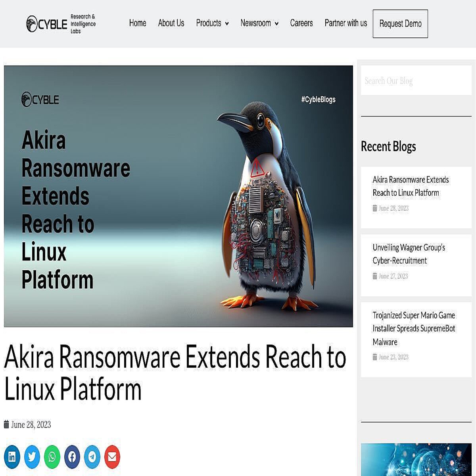Go to the About Us page

171,23
